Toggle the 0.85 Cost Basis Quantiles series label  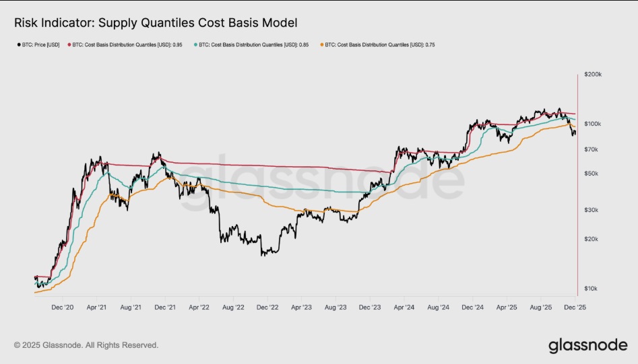click(x=258, y=44)
